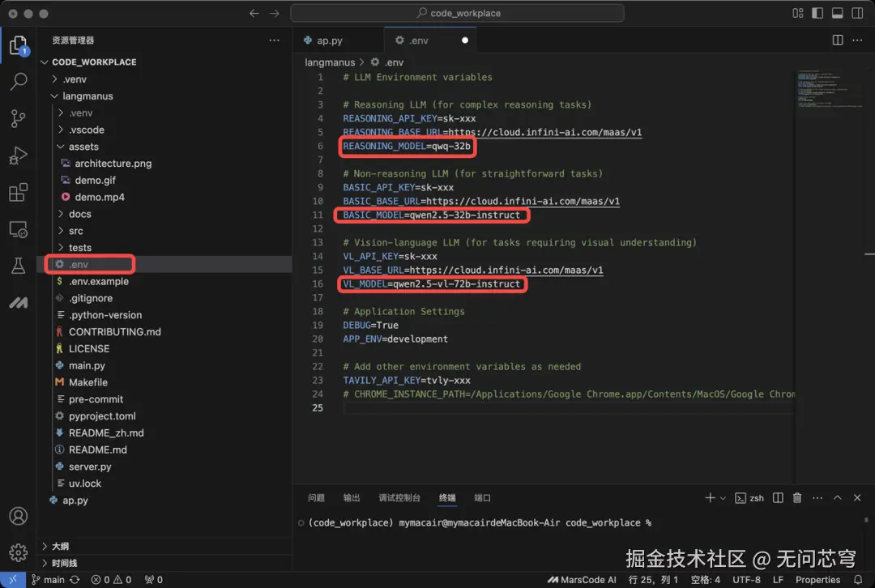Open pyproject.toml file
Image resolution: width=875 pixels, height=588 pixels.
102,415
